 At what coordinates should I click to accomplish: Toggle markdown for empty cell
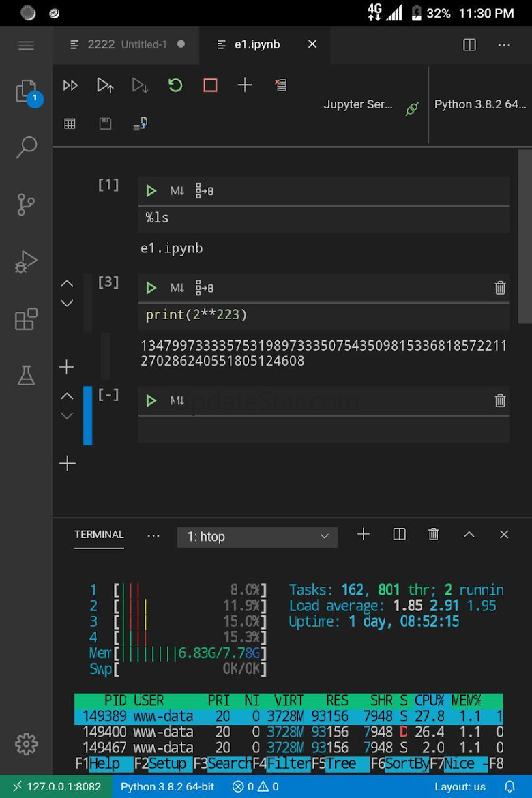(x=177, y=400)
